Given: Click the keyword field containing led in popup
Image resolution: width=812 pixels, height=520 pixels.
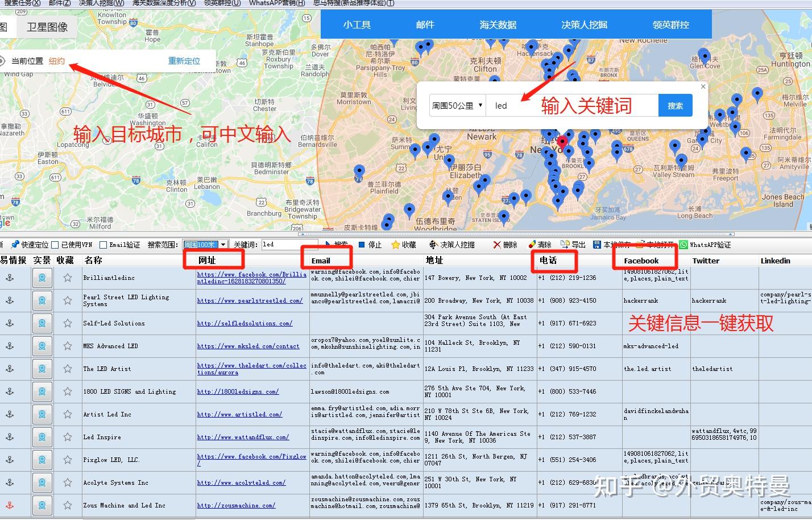Looking at the screenshot, I should 572,105.
